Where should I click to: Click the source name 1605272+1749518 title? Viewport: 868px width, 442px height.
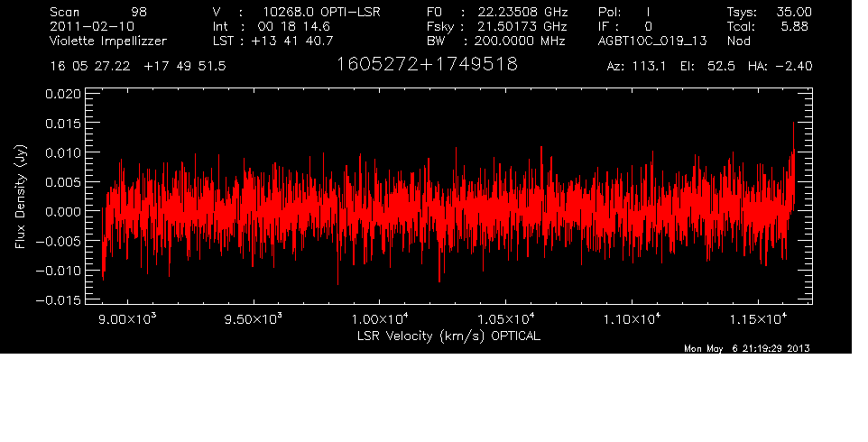tap(427, 64)
